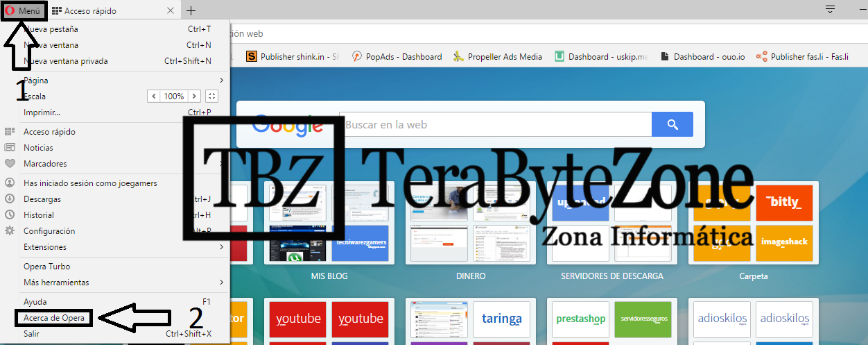Choose Imprimir... from the menu
The image size is (868, 345).
[116, 112]
